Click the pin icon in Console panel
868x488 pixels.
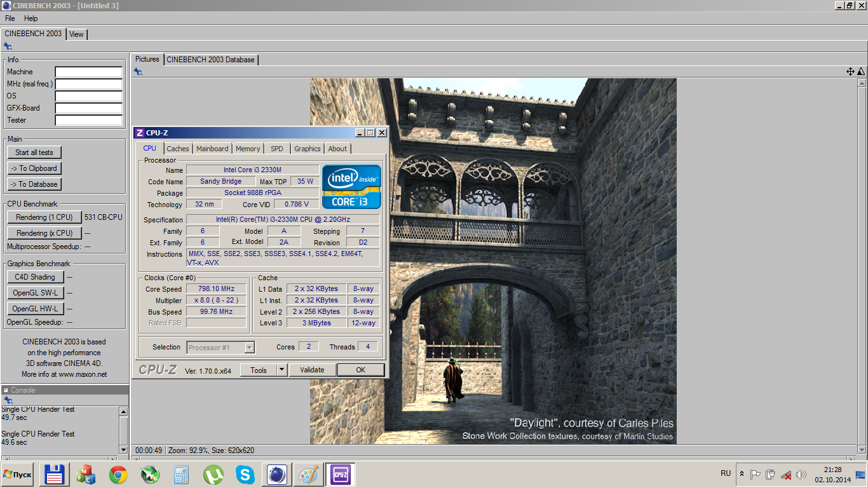coord(8,400)
